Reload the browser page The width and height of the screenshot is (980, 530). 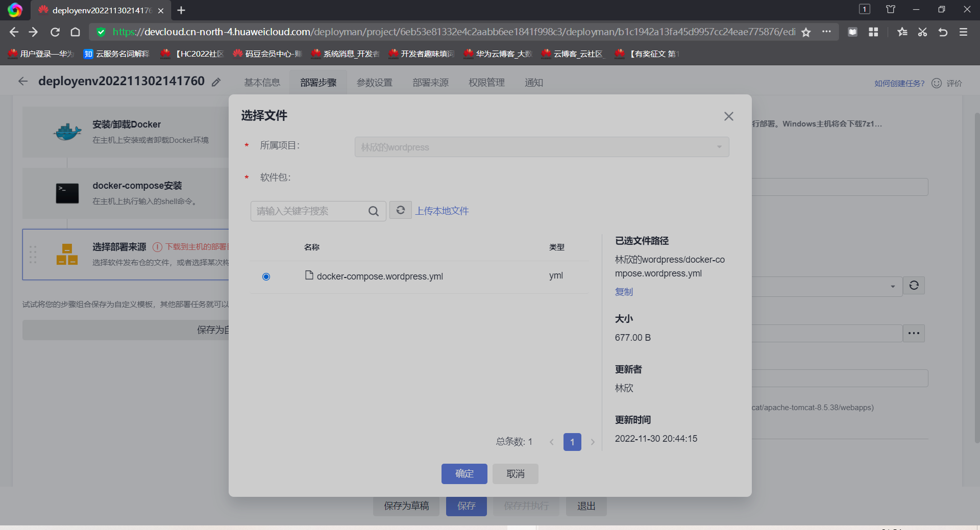click(x=55, y=32)
